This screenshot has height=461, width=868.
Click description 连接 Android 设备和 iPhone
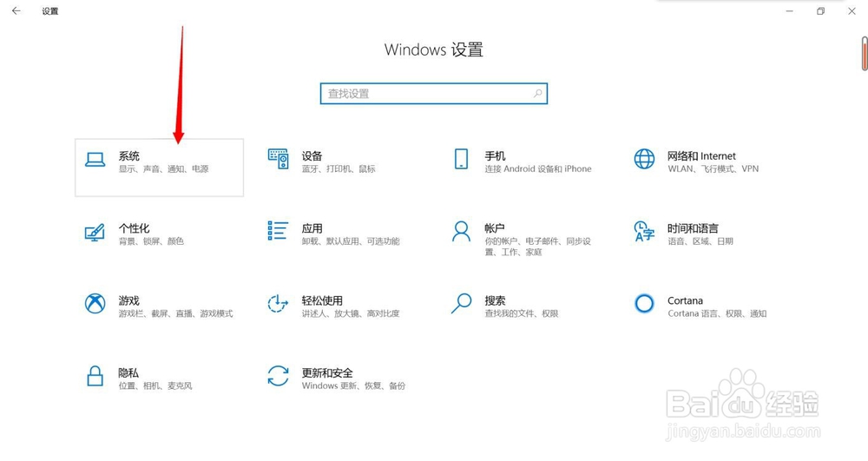point(538,168)
